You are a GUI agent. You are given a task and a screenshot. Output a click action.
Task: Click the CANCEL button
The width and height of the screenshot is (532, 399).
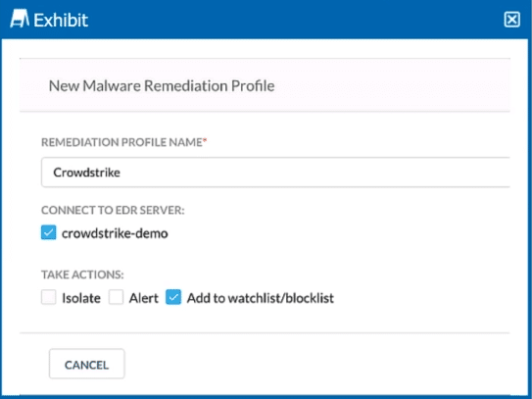pos(87,364)
